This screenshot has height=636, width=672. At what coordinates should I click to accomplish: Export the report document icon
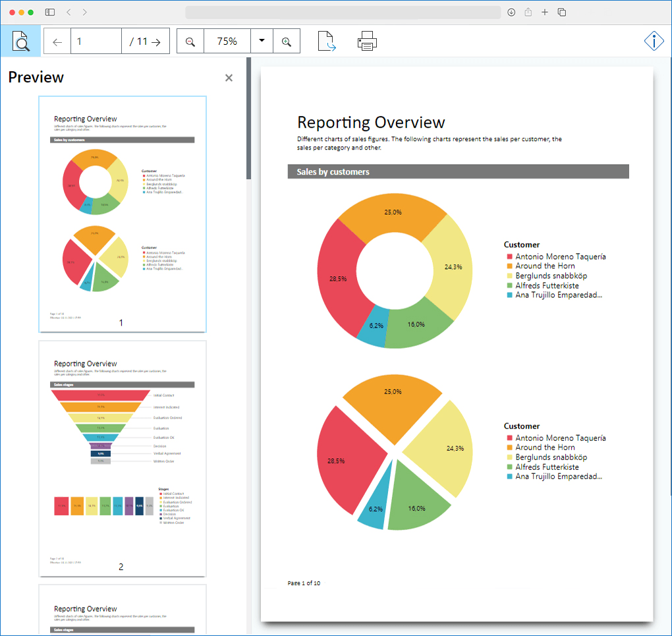click(x=327, y=41)
